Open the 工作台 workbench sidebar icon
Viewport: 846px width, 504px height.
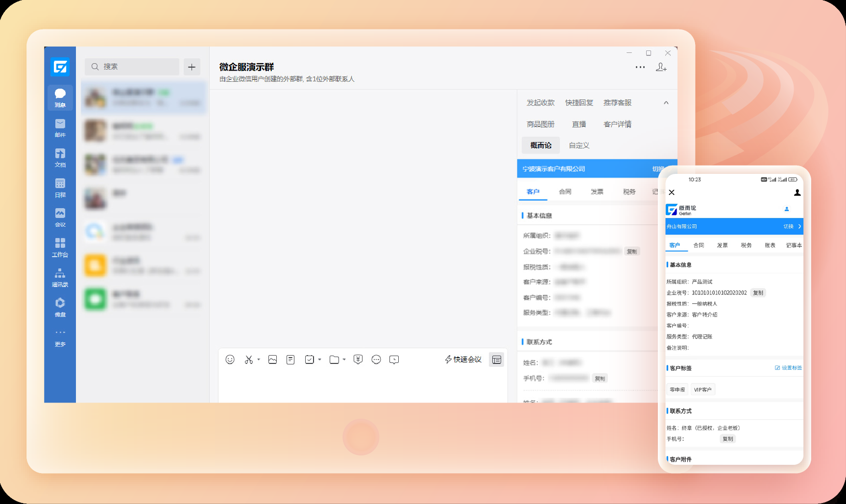[x=60, y=247]
